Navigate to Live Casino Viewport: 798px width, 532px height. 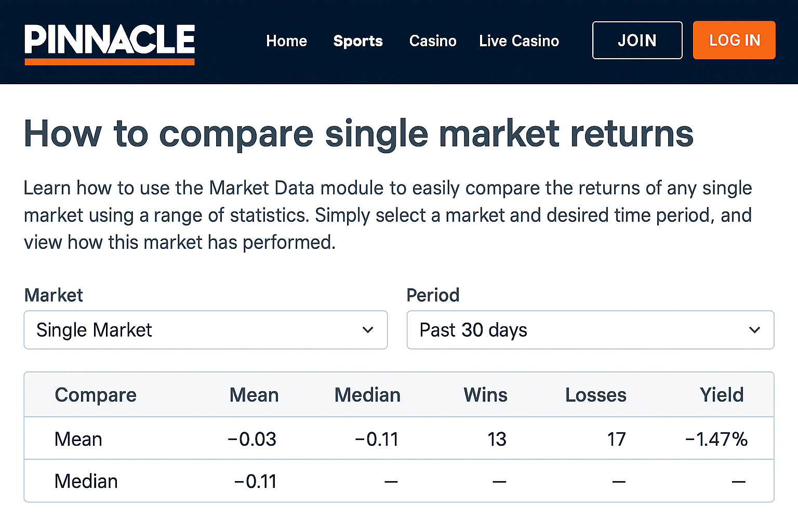[x=519, y=41]
